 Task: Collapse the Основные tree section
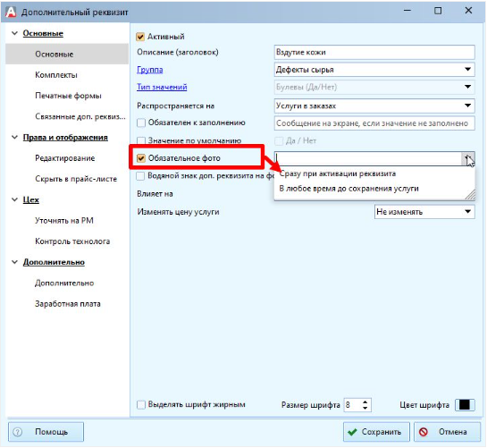click(x=14, y=33)
